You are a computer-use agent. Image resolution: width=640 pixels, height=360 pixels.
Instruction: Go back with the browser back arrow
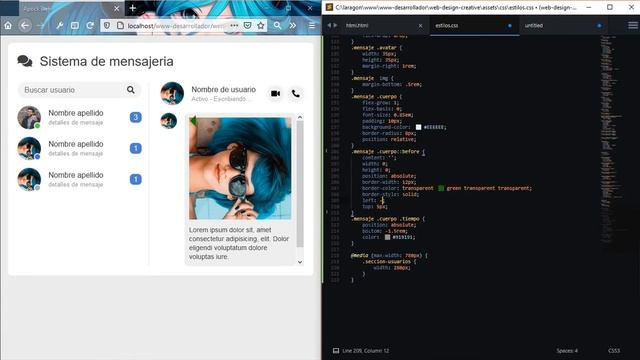tap(25, 25)
